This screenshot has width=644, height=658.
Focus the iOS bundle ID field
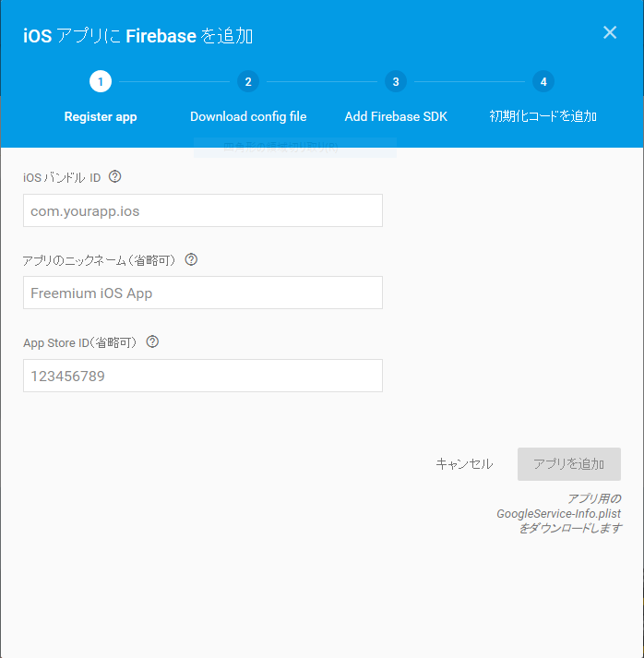(x=203, y=210)
